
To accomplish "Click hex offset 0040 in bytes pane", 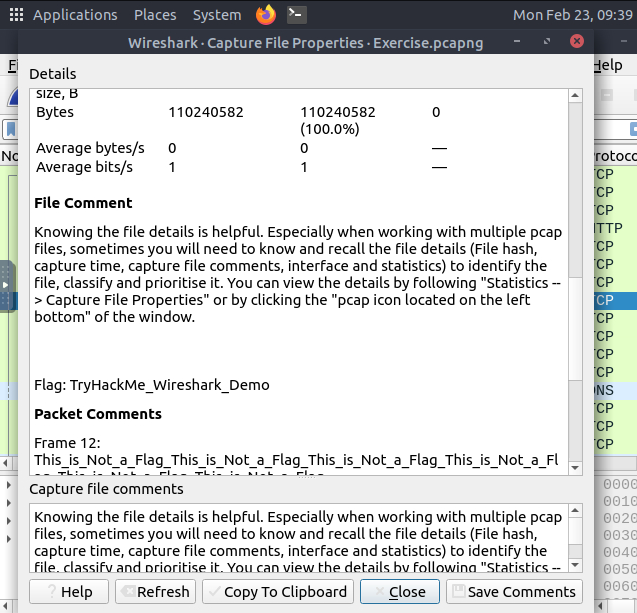I will pos(620,552).
